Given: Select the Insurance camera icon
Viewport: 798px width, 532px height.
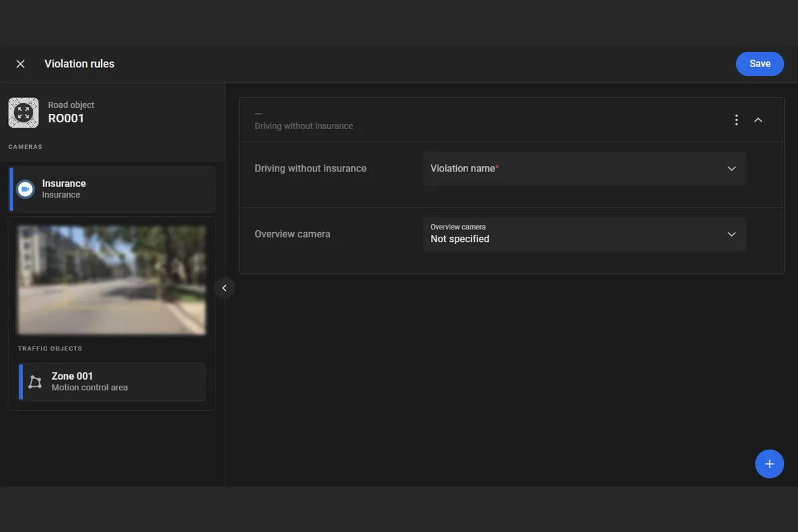Looking at the screenshot, I should [25, 189].
